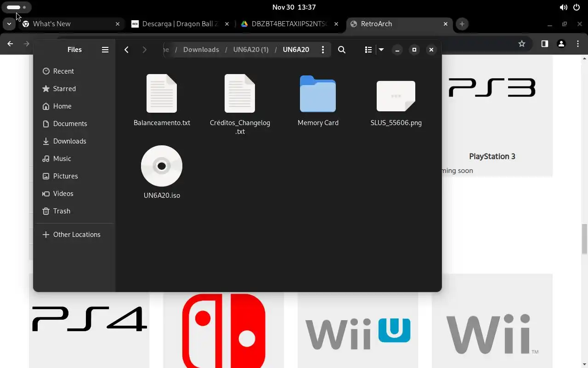This screenshot has height=368, width=588.
Task: Open a new browser tab
Action: point(462,24)
